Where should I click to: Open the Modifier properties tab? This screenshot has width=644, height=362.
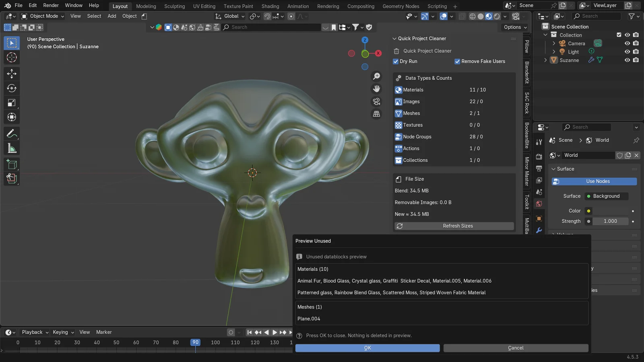tap(539, 230)
